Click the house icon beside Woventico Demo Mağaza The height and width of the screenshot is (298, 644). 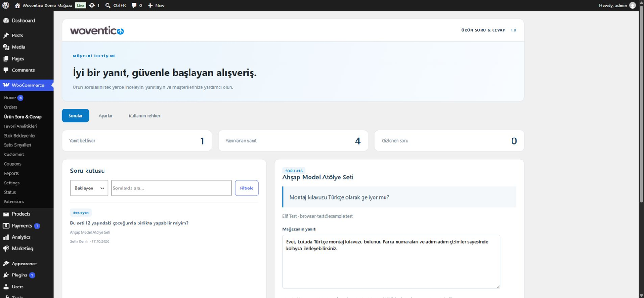17,6
